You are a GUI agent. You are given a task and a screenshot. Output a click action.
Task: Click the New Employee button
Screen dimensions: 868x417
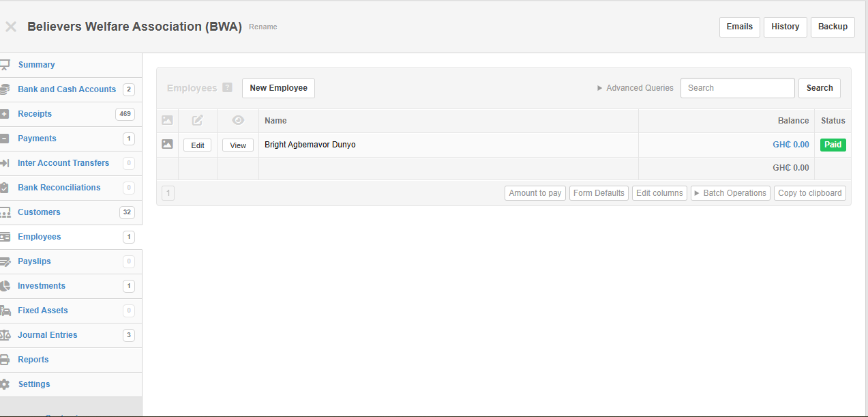[x=278, y=88]
